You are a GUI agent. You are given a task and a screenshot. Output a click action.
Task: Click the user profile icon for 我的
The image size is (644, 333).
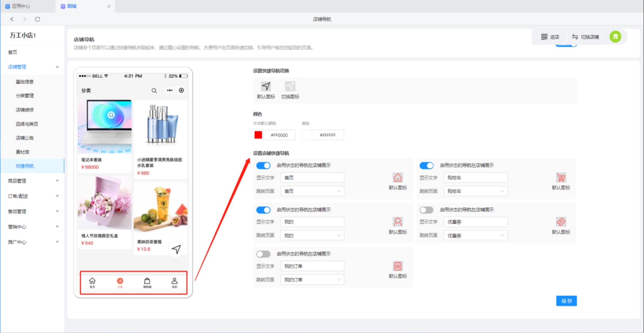(397, 222)
